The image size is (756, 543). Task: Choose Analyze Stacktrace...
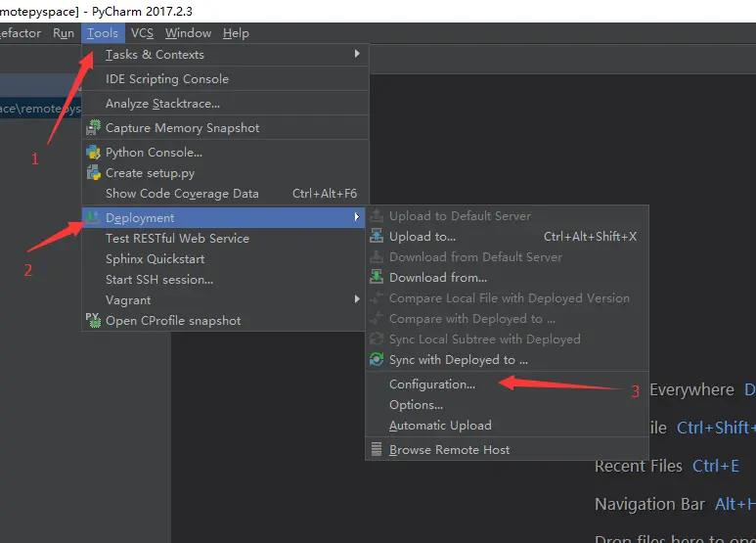click(x=225, y=104)
